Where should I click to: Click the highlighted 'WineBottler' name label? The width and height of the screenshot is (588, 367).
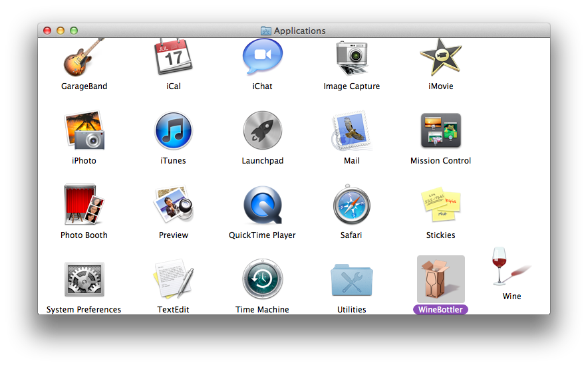tap(440, 309)
